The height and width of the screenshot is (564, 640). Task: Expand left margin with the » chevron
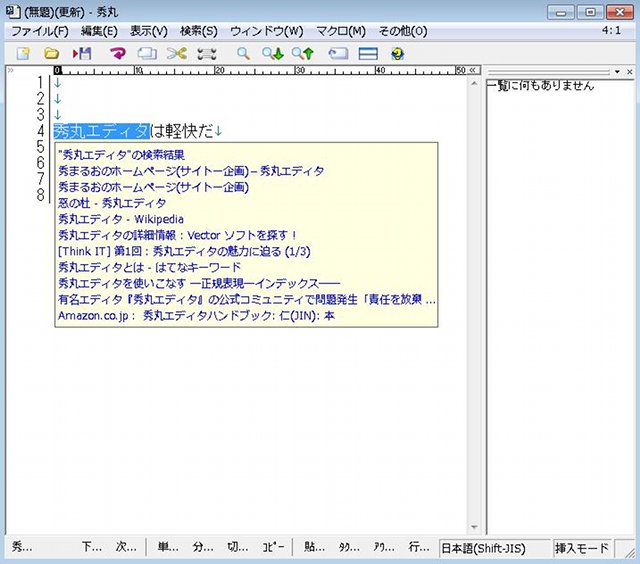11,70
